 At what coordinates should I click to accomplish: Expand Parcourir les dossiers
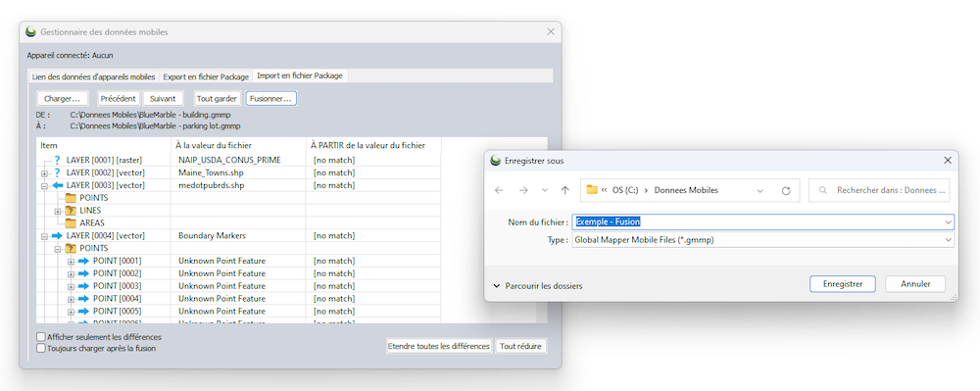538,286
